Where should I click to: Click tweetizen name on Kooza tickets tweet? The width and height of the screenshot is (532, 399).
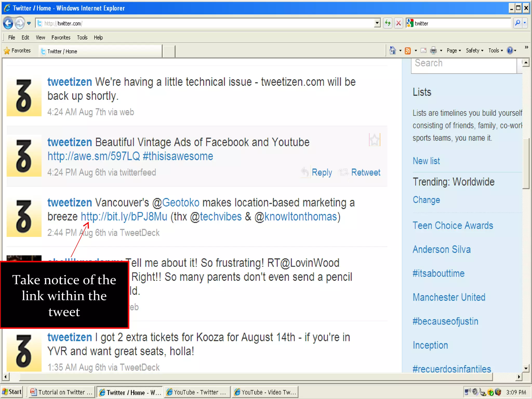click(x=70, y=337)
